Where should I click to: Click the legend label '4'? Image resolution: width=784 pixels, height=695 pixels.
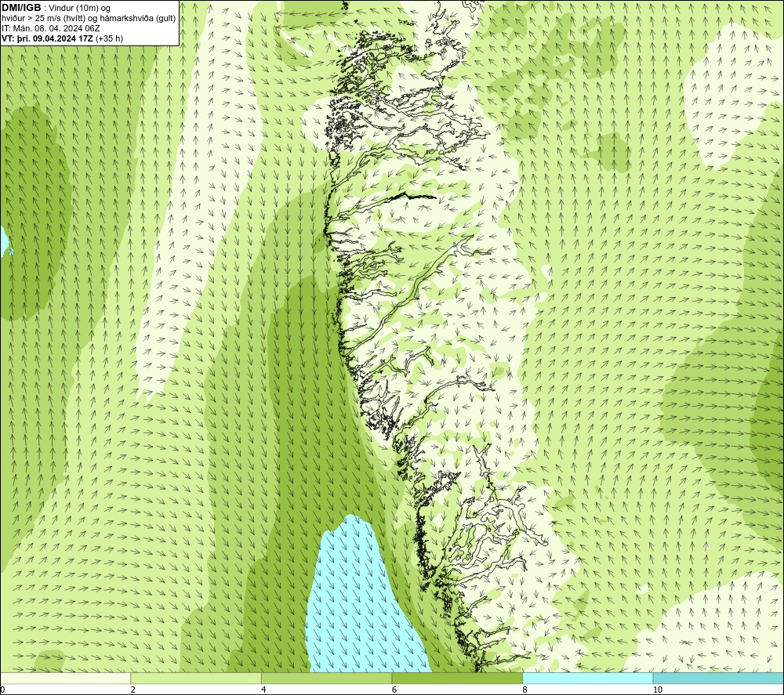[263, 690]
